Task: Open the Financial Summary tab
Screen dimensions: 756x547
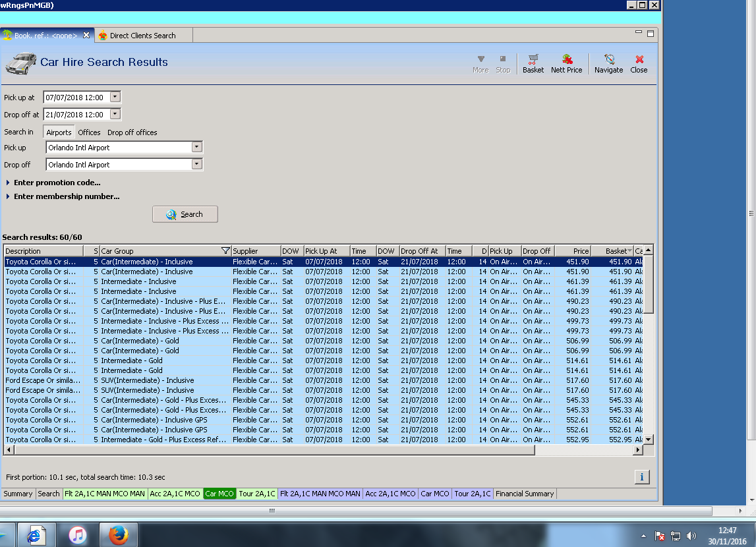Action: [525, 494]
